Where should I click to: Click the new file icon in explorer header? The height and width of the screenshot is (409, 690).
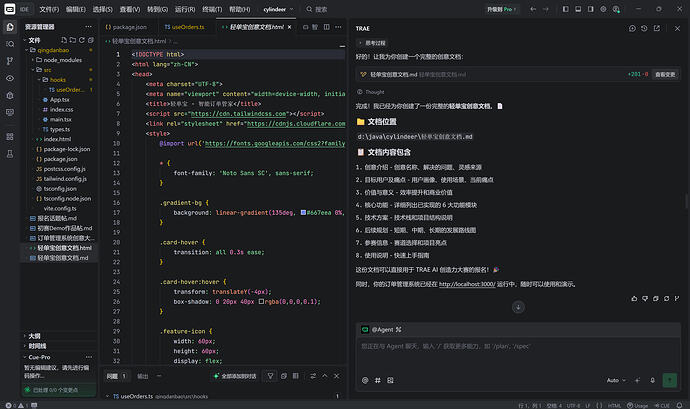pos(64,40)
